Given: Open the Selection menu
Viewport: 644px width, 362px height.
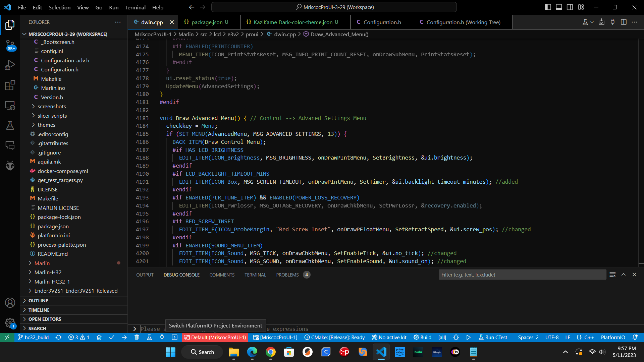Looking at the screenshot, I should coord(59,7).
